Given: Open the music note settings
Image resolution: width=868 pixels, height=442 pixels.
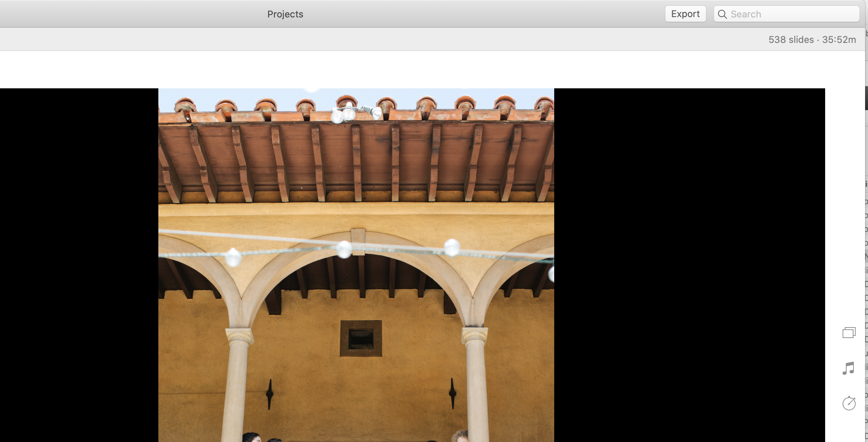Looking at the screenshot, I should click(848, 368).
